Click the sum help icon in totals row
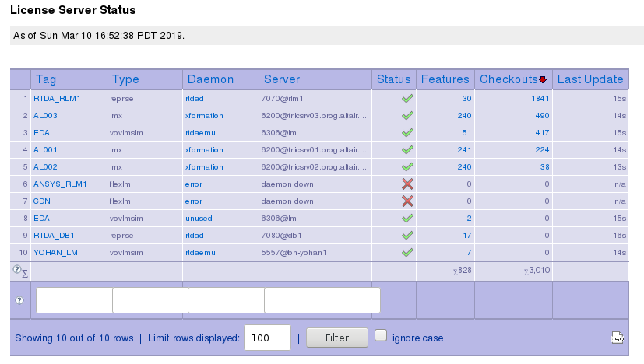Screen dimensions: 644x364 click(x=16, y=269)
